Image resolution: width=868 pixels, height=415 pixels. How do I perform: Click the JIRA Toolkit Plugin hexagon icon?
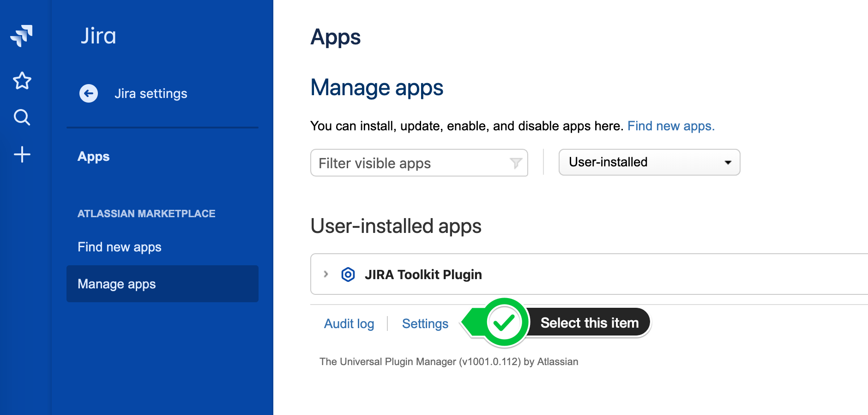[348, 275]
